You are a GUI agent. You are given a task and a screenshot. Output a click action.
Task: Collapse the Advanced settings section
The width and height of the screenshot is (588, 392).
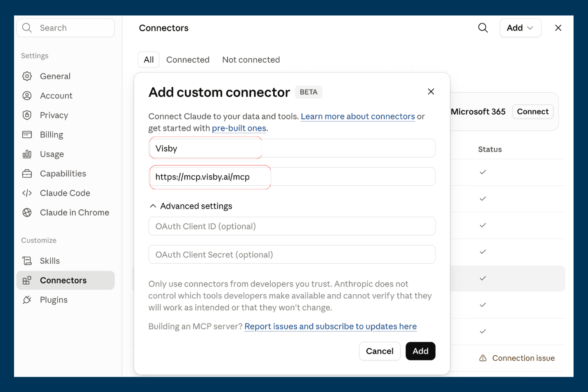coord(191,206)
